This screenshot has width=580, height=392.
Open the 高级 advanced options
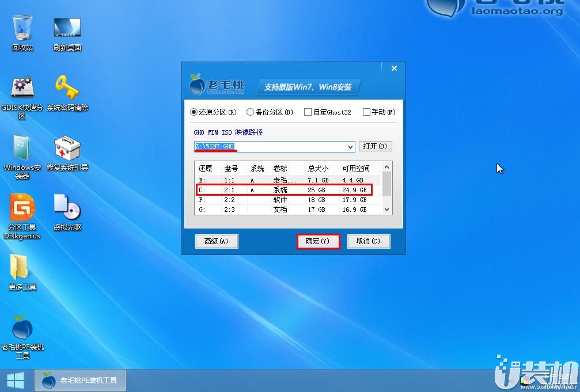coord(217,241)
